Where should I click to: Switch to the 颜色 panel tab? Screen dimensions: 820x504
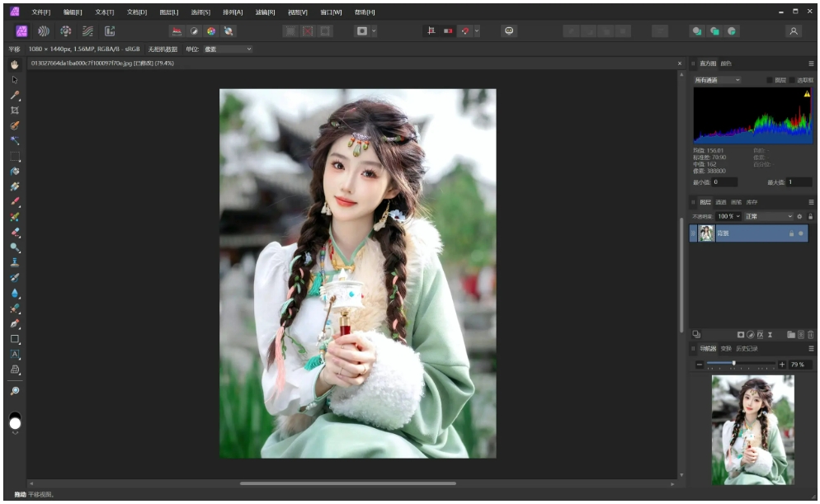coord(726,64)
